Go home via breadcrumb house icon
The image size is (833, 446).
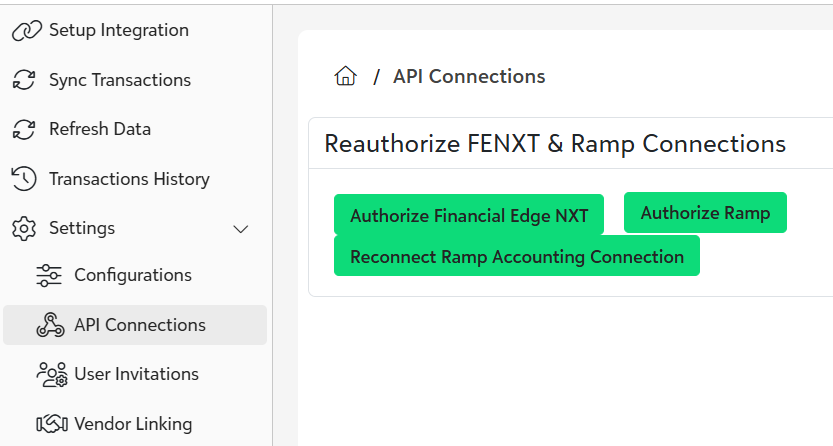coord(346,77)
